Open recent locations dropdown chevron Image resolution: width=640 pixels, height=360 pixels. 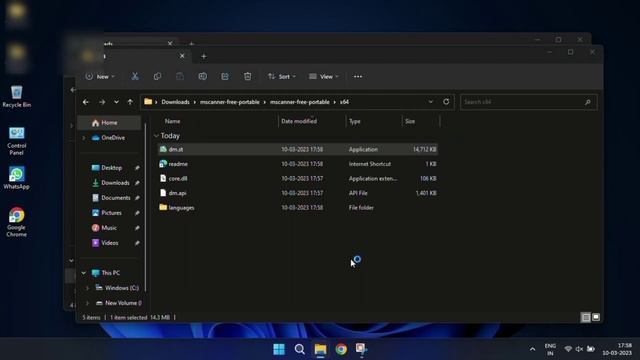(x=116, y=102)
